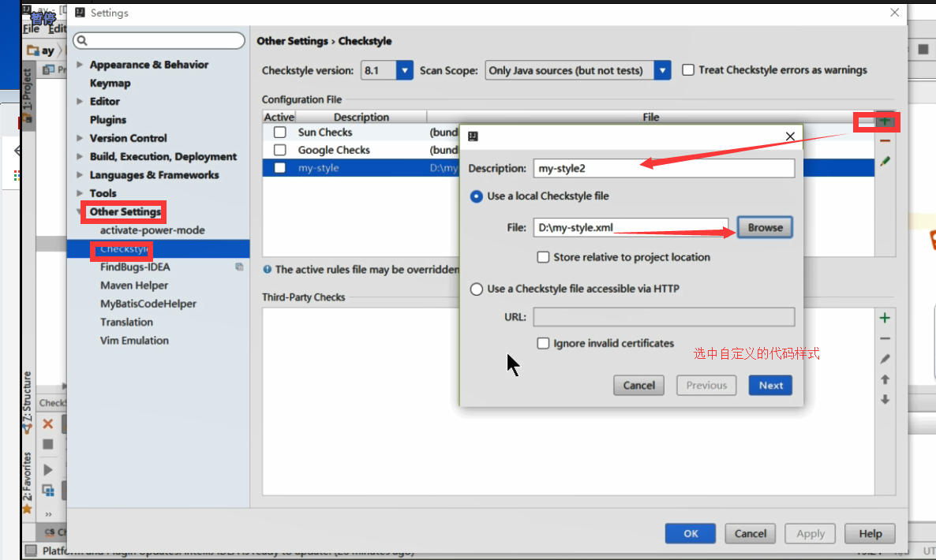Move third-party check up
Image resolution: width=936 pixels, height=560 pixels.
[885, 379]
